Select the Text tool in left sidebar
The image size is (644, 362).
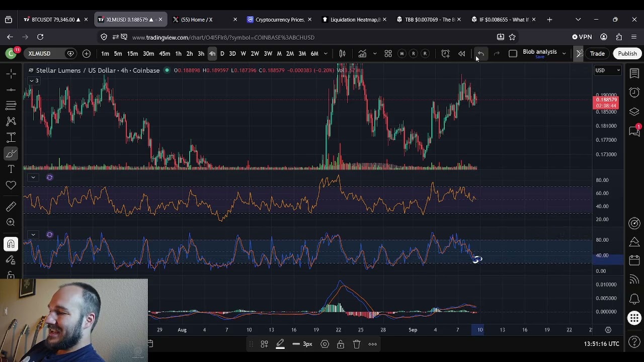coord(11,169)
